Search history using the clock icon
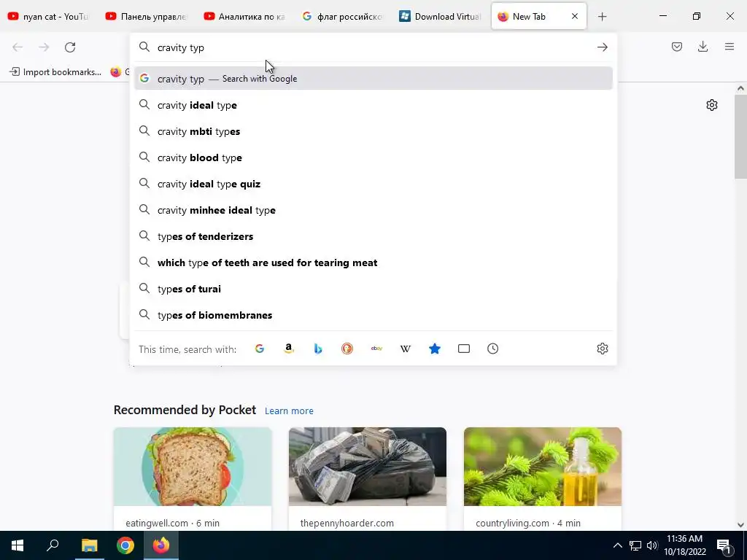The image size is (747, 560). tap(493, 349)
